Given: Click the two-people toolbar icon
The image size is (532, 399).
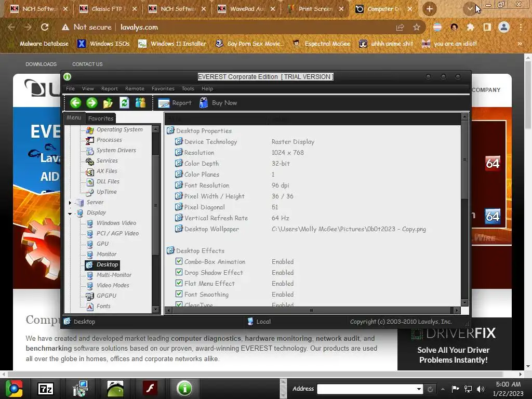Looking at the screenshot, I should (x=140, y=102).
